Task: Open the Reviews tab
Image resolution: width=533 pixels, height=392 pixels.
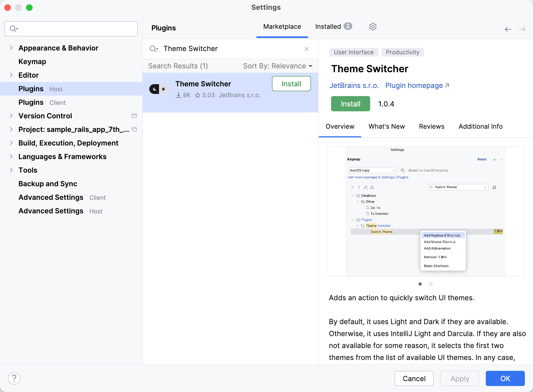Action: [x=431, y=126]
